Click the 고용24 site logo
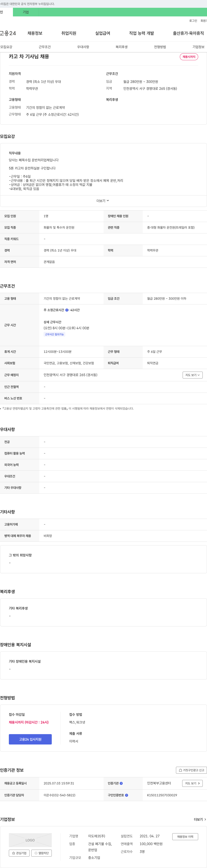207x868 pixels. (x=8, y=33)
